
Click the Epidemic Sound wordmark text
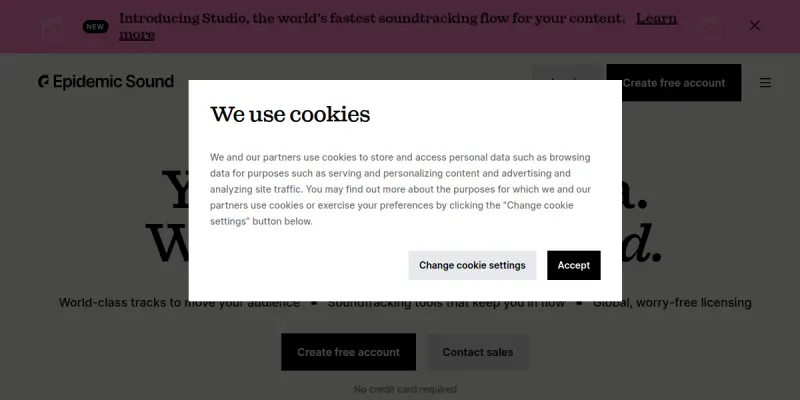coord(113,82)
